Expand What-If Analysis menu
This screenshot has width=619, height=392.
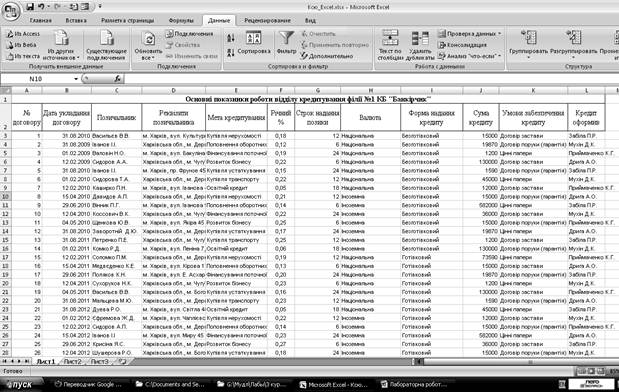pyautogui.click(x=470, y=56)
